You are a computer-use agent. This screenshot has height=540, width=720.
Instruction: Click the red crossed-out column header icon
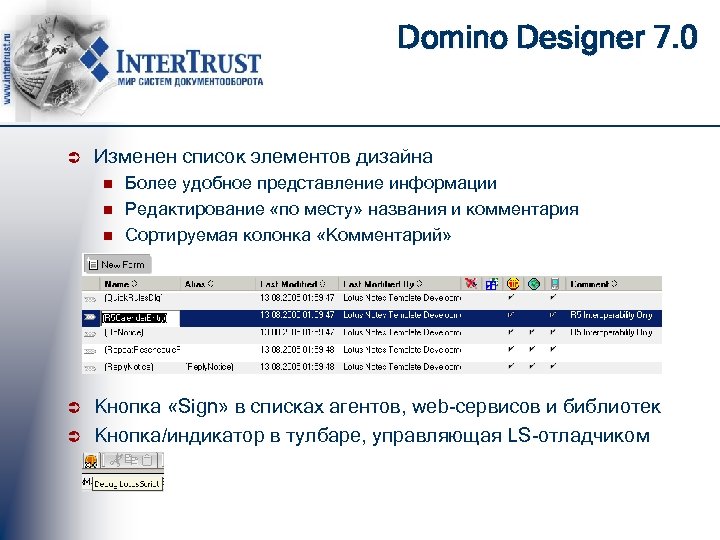[x=470, y=283]
